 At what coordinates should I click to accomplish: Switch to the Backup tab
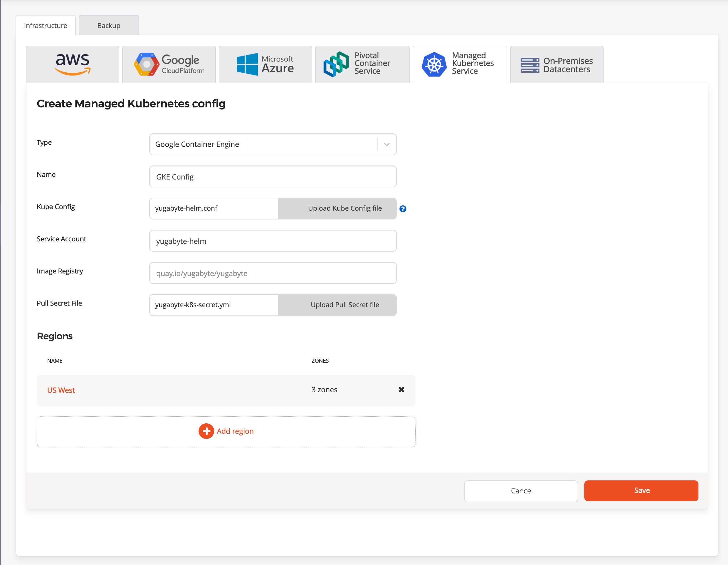(108, 25)
